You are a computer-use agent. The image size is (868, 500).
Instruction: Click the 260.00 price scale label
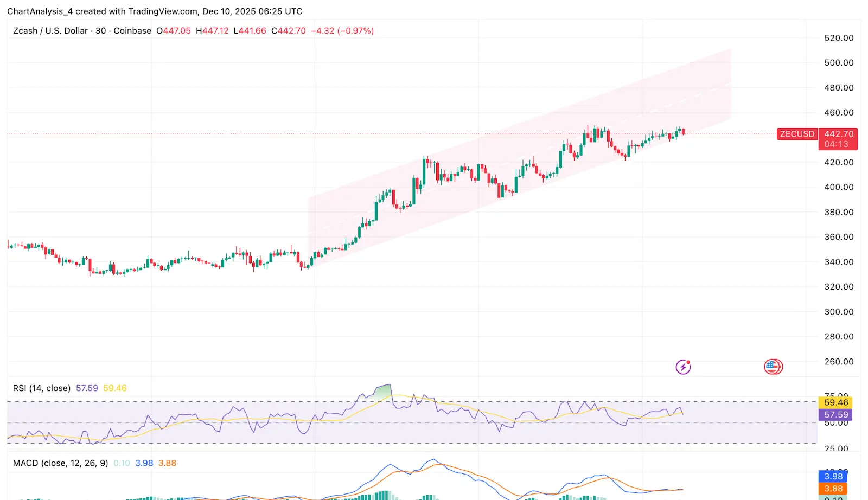coord(839,362)
